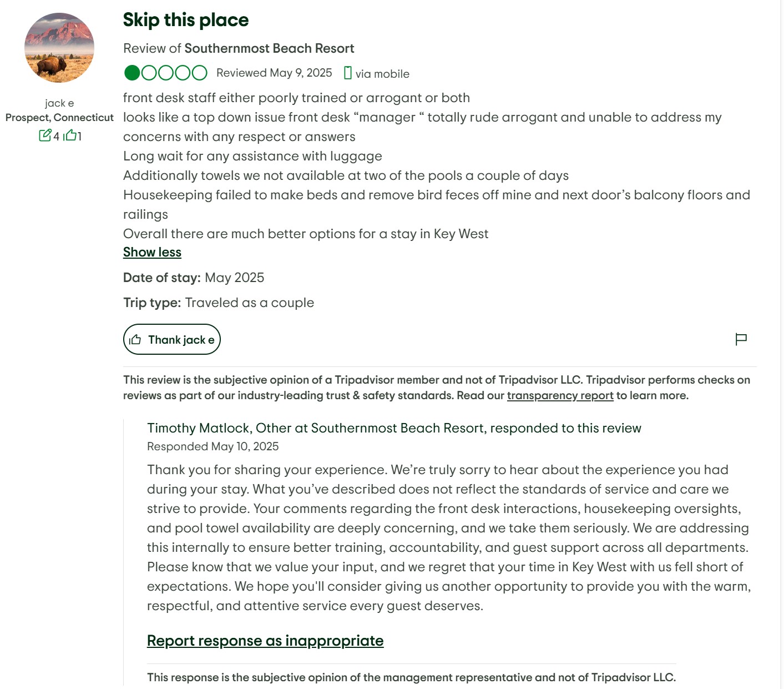Image resolution: width=784 pixels, height=689 pixels.
Task: Click the second rating bubble
Action: pyautogui.click(x=149, y=73)
